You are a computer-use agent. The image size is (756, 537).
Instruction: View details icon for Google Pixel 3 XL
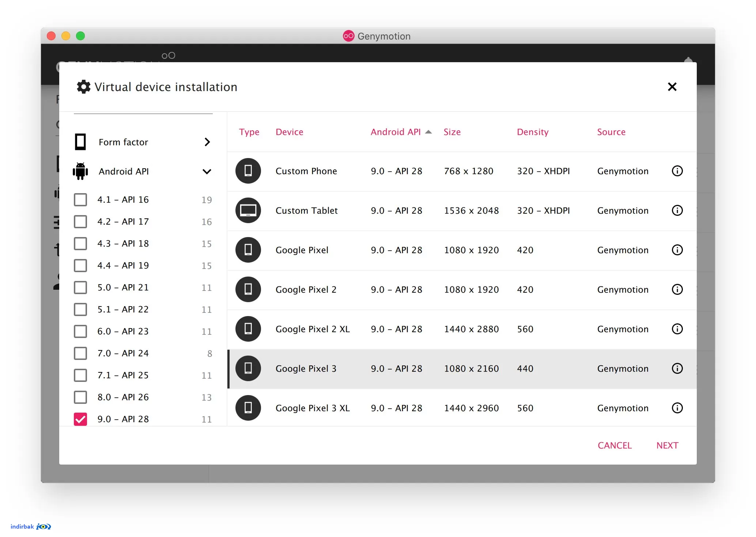677,408
